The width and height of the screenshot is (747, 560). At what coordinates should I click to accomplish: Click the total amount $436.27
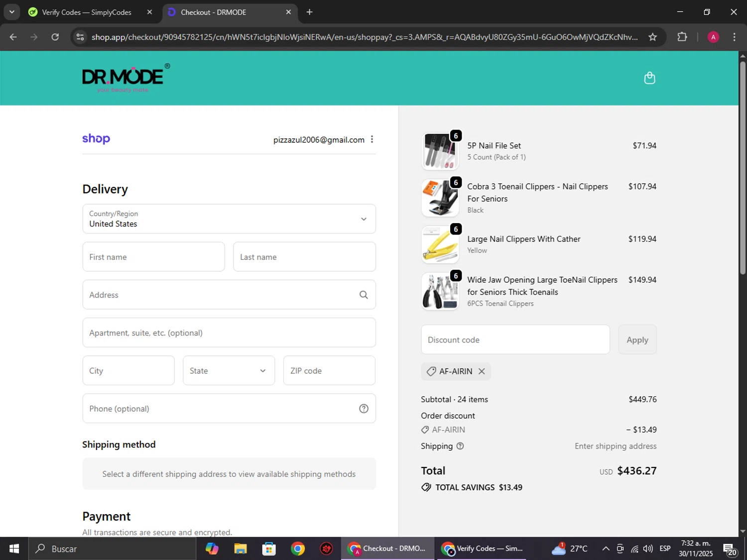pos(637,471)
